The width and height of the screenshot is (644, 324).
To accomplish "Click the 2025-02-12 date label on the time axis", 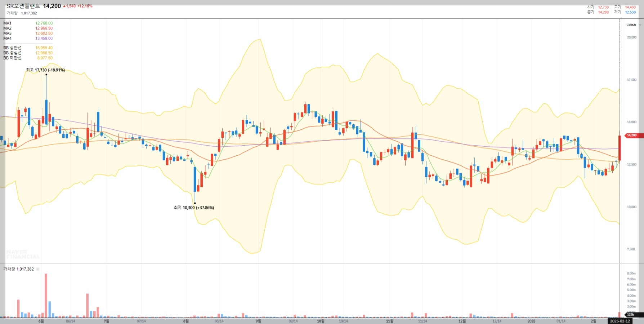I will (x=620, y=321).
